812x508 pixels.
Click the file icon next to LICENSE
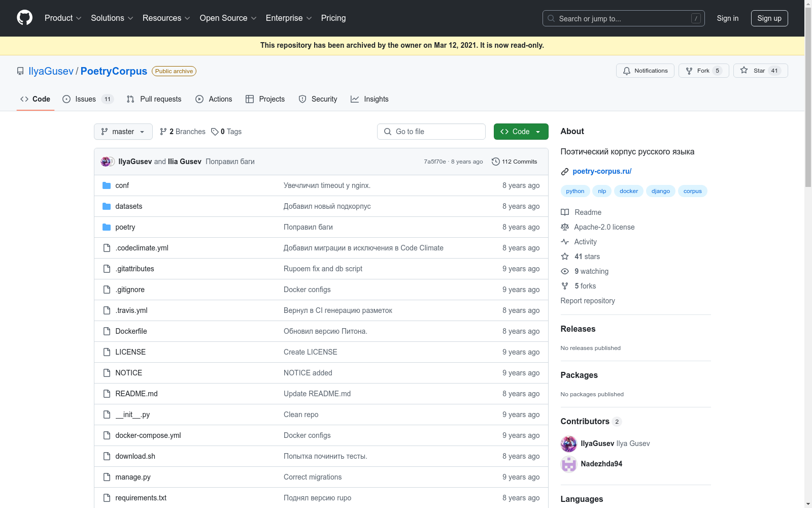[107, 352]
